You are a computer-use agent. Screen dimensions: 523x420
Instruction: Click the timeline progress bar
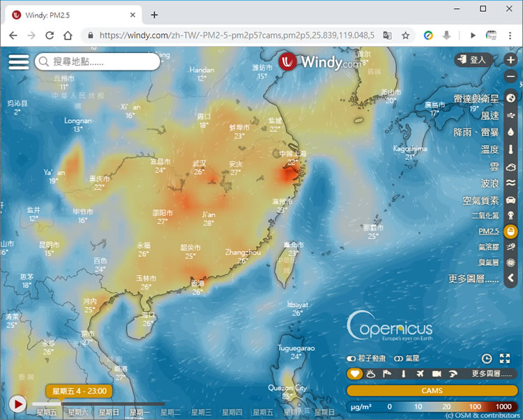[112, 403]
